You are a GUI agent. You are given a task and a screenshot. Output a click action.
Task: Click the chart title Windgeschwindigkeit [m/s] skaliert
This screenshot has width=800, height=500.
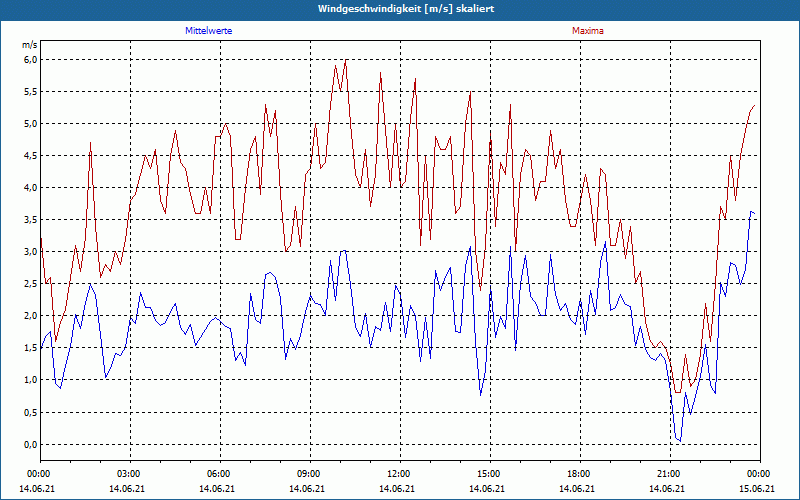tap(406, 9)
